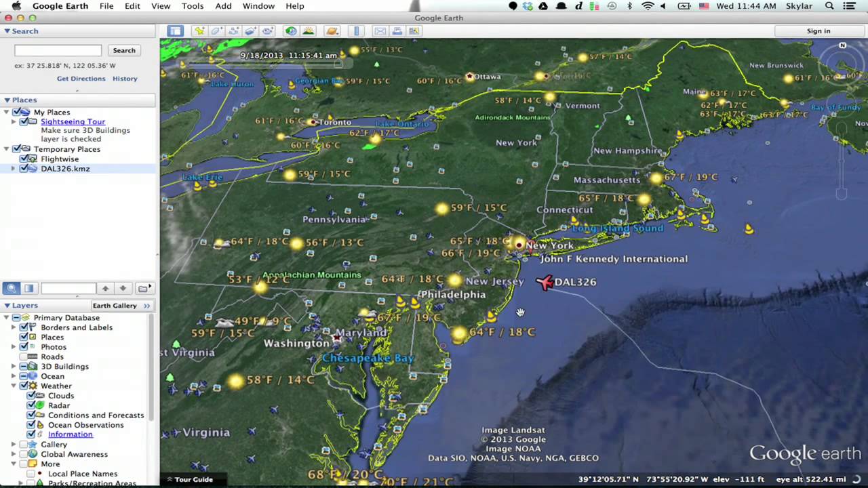Toggle Conditions and Forecasts checkbox

click(31, 415)
